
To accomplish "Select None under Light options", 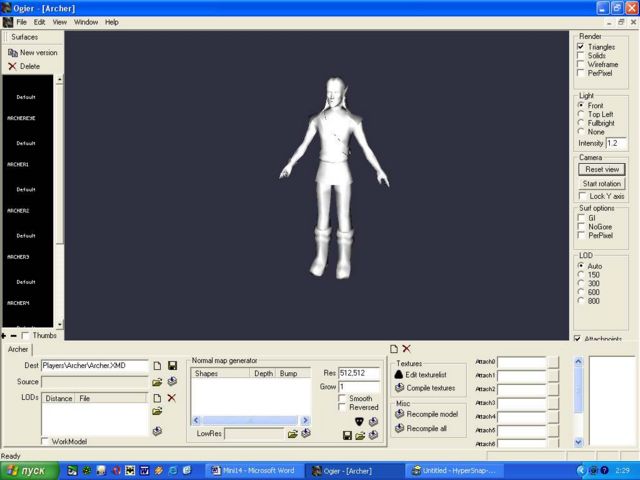I will pyautogui.click(x=581, y=132).
